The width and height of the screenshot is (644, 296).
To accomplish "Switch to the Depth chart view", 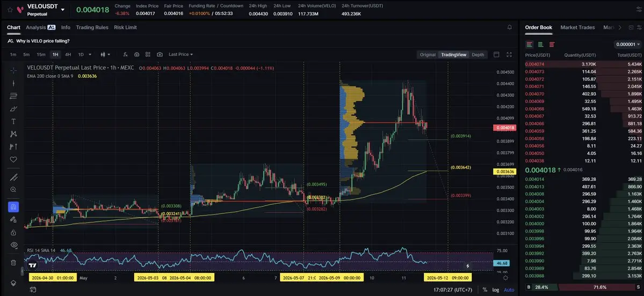I will [477, 55].
